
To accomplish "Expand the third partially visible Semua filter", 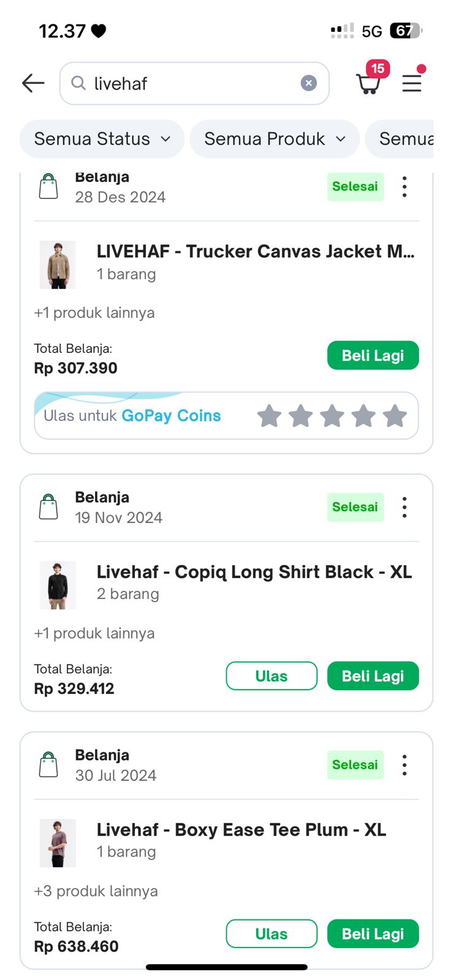I will click(405, 139).
